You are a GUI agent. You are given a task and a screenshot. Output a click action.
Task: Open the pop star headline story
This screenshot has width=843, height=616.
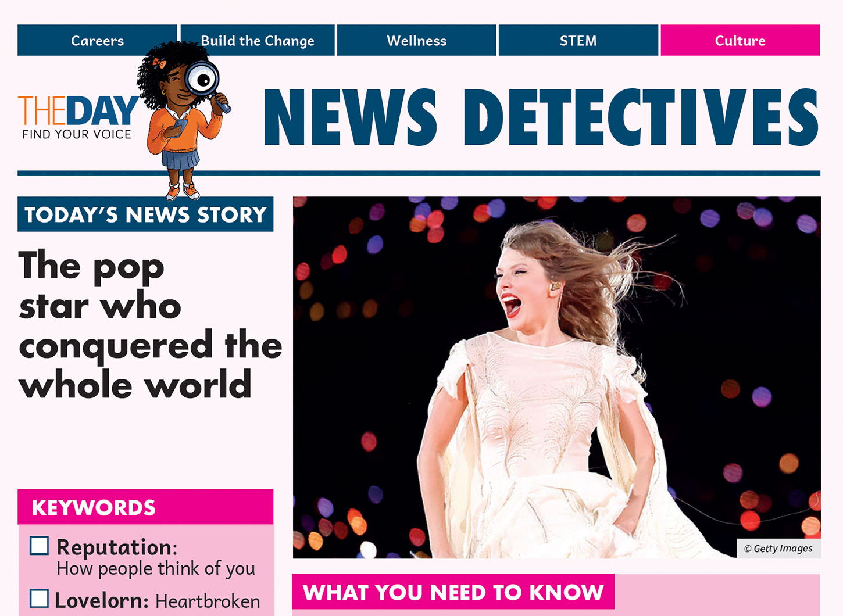(149, 325)
